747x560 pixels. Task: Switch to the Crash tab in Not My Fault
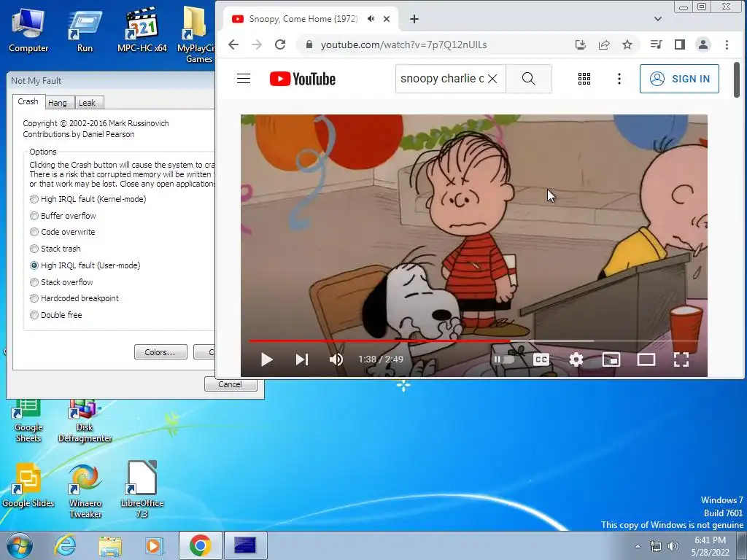coord(28,101)
